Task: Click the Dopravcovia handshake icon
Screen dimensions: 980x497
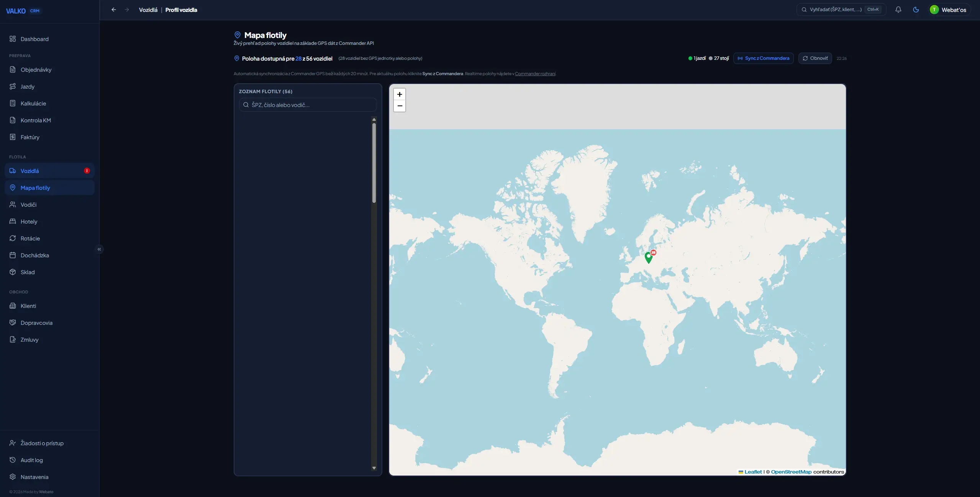Action: (x=13, y=323)
